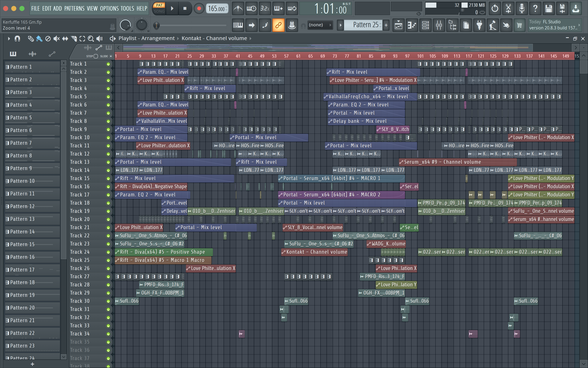Expand the arrow after Kontakt - Channel volume
This screenshot has height=368, width=588.
click(x=251, y=38)
